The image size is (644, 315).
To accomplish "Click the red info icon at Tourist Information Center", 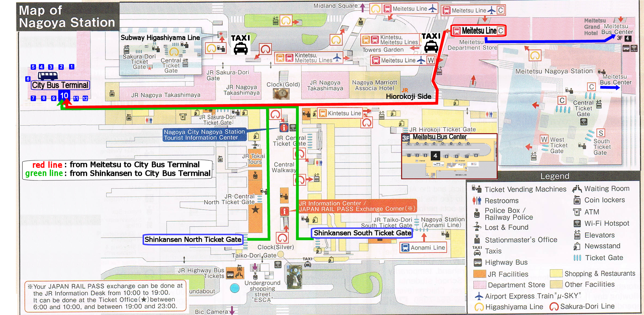I will pos(284,127).
